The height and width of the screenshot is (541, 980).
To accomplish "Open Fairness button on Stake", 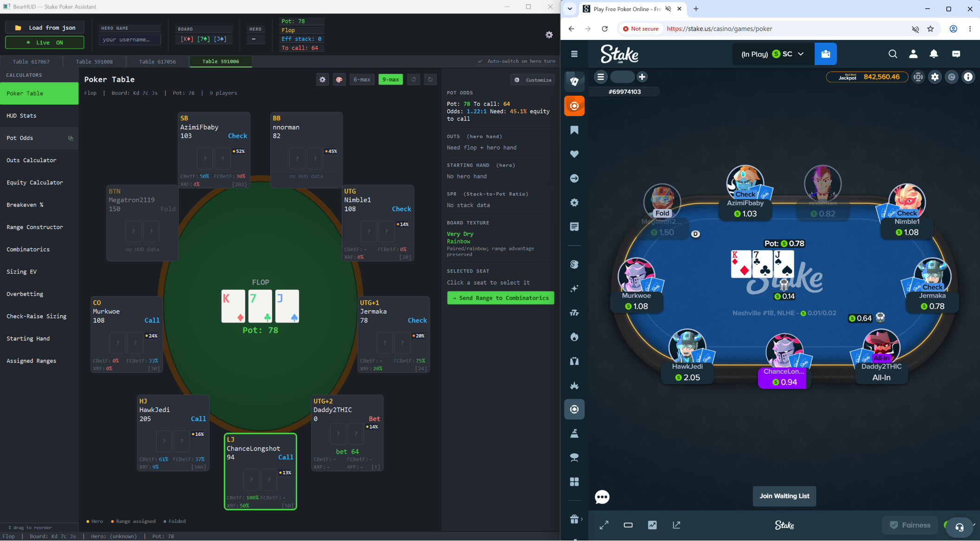I will pos(910,525).
